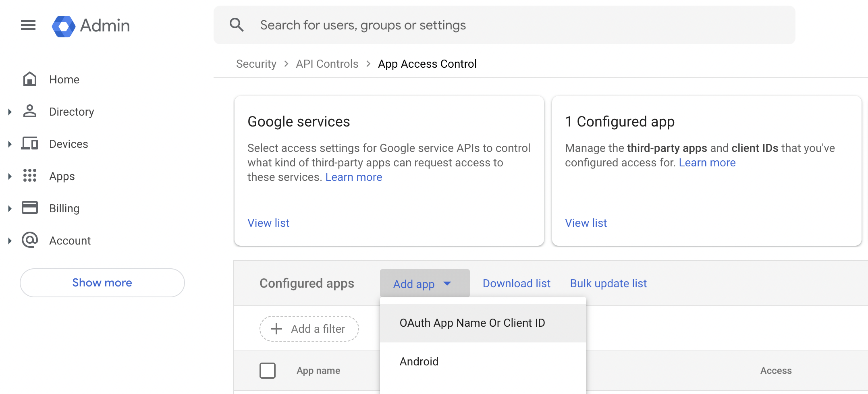Click the Show more button

[x=102, y=283]
